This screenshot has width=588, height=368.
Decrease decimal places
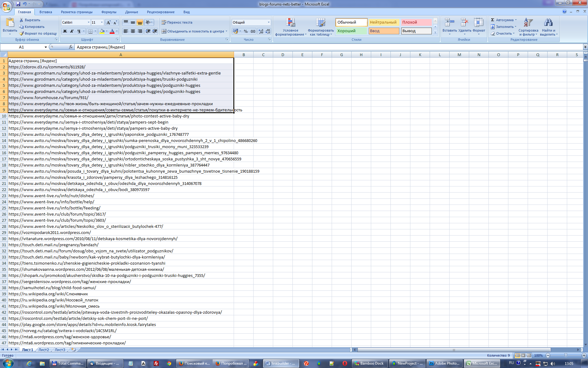pyautogui.click(x=268, y=31)
